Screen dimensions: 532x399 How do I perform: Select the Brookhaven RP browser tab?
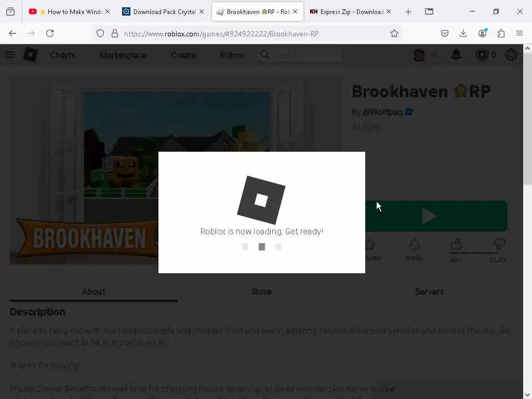pyautogui.click(x=258, y=12)
